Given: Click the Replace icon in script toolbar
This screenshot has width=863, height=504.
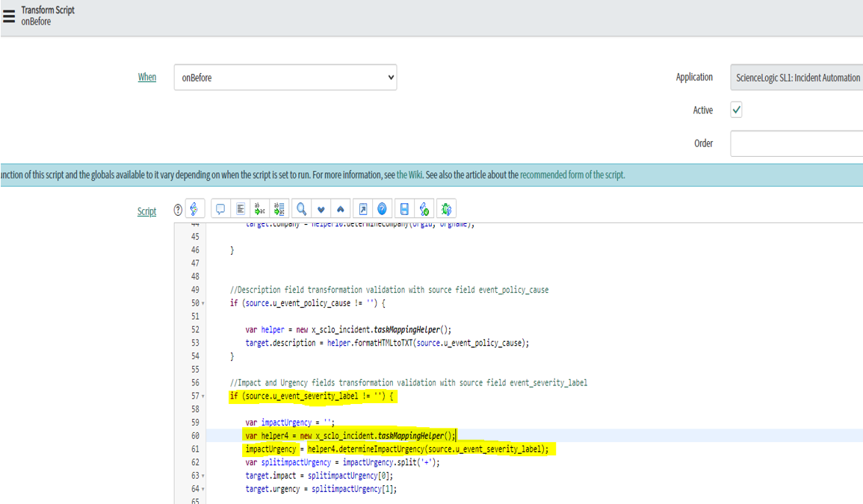Looking at the screenshot, I should [x=260, y=210].
